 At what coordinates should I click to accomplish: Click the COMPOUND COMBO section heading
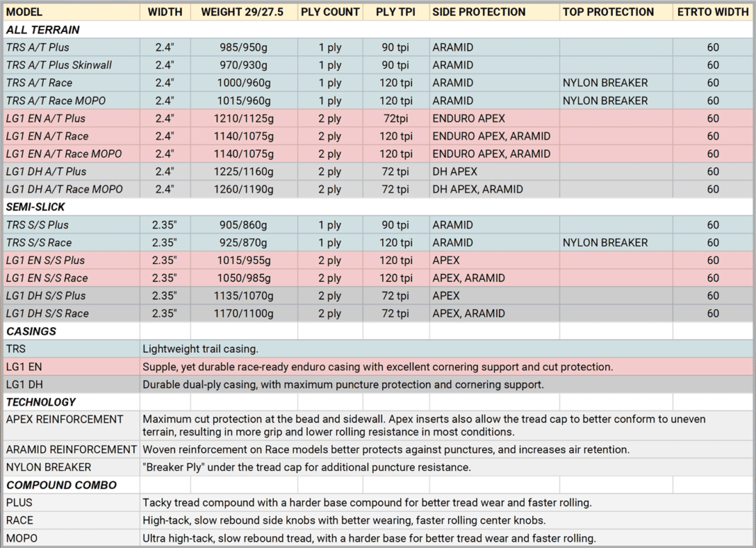coord(52,485)
